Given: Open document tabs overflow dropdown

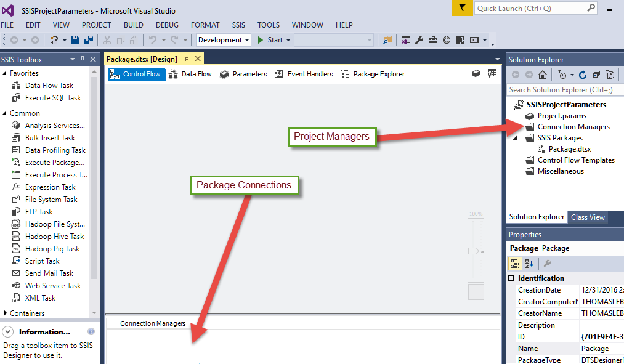Looking at the screenshot, I should tap(498, 59).
